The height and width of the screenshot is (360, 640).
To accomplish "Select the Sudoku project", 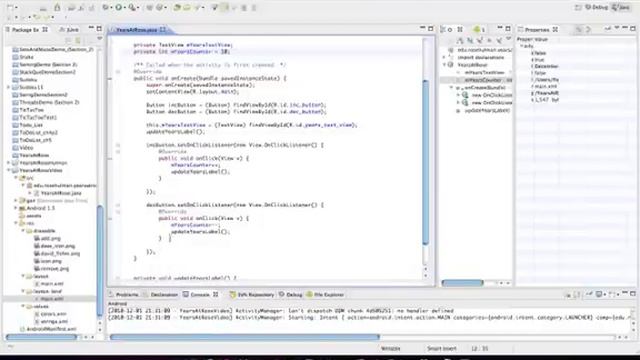I will point(24,80).
